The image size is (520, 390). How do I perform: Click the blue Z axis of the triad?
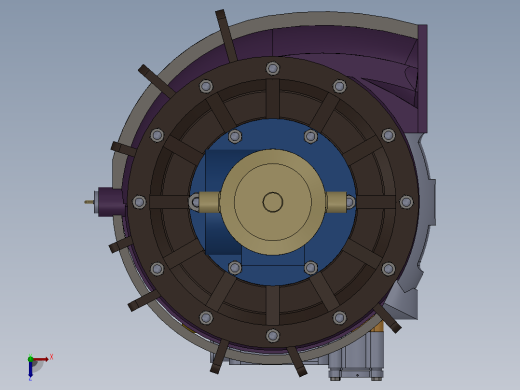coord(30,369)
